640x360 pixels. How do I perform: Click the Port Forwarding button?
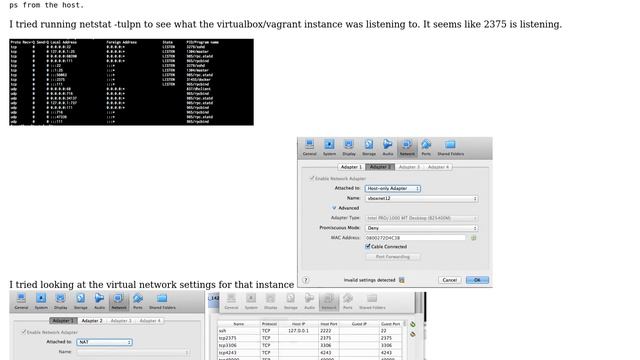(393, 257)
